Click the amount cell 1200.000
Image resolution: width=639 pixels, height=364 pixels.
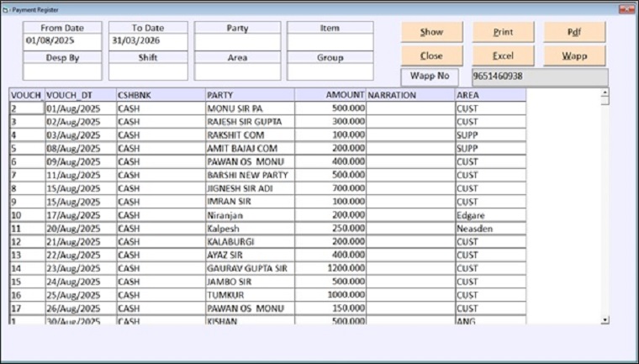click(330, 269)
